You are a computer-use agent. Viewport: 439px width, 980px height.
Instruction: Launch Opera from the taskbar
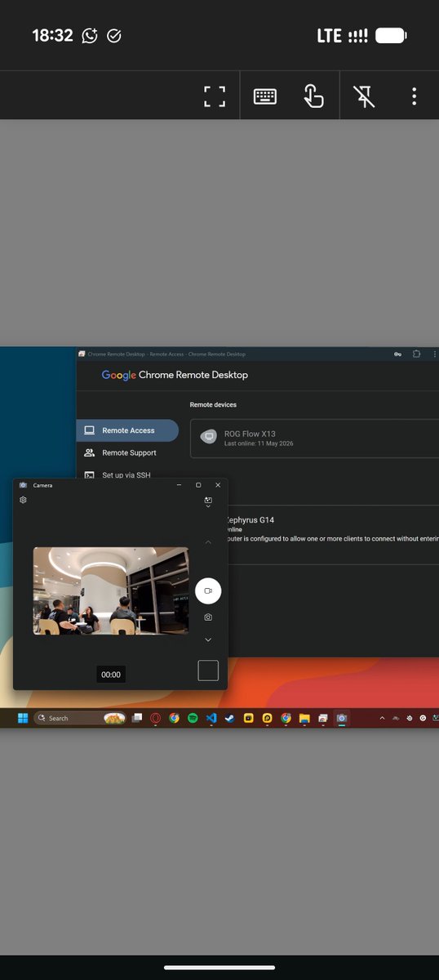click(156, 718)
